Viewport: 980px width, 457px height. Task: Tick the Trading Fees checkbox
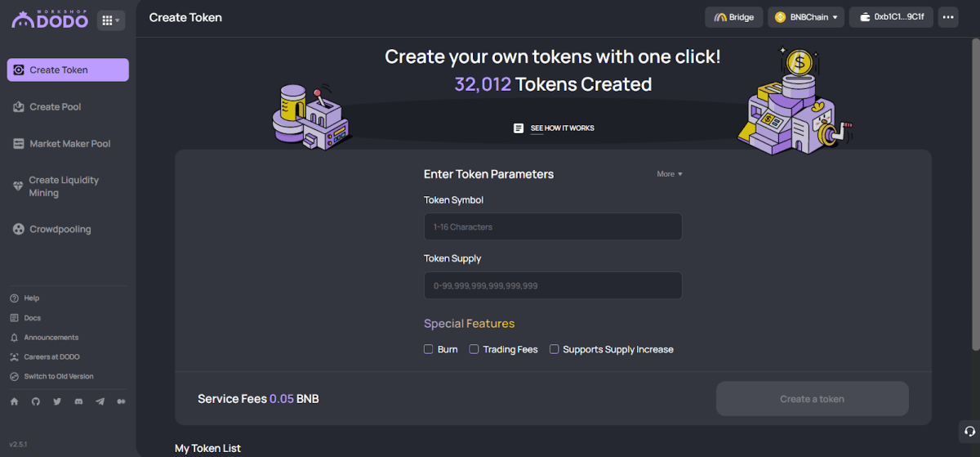pyautogui.click(x=474, y=349)
